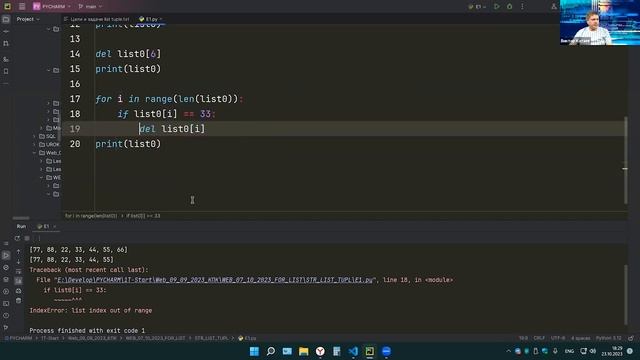640x360 pixels.
Task: Toggle scroll to end in console
Action: 18,281
